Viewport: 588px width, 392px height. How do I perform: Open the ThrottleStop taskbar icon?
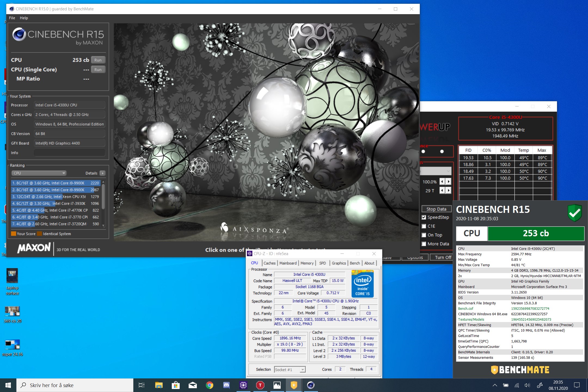[260, 385]
